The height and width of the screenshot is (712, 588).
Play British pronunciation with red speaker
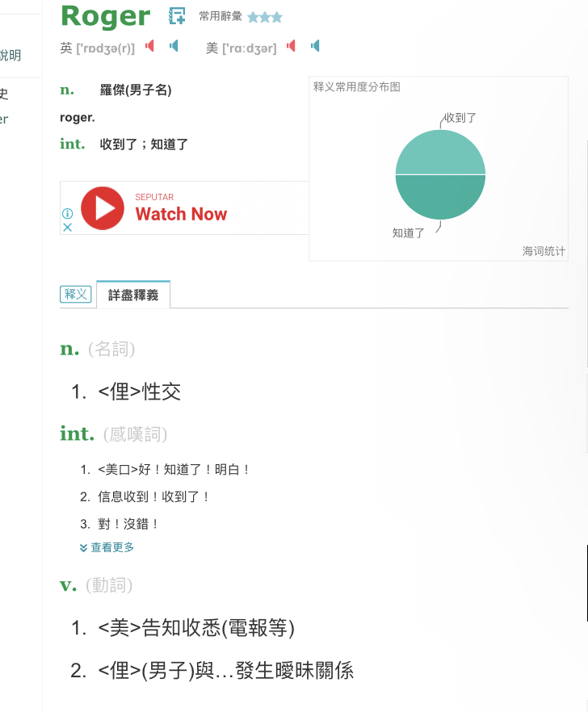tap(149, 46)
